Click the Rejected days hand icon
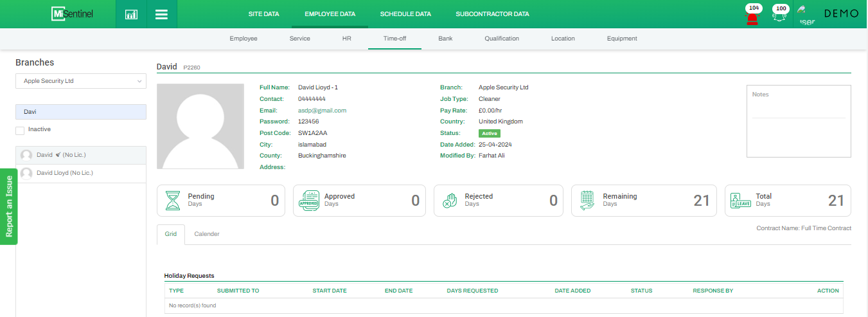868x317 pixels. pyautogui.click(x=450, y=201)
